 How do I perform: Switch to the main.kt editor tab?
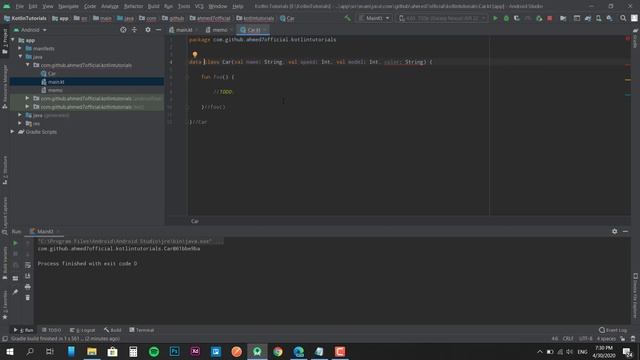tap(183, 30)
